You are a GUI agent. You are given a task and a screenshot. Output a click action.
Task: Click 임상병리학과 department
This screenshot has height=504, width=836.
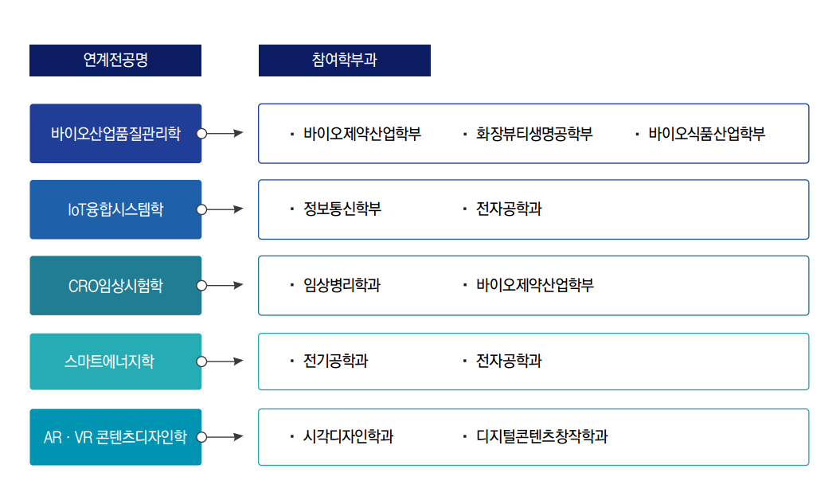[342, 285]
